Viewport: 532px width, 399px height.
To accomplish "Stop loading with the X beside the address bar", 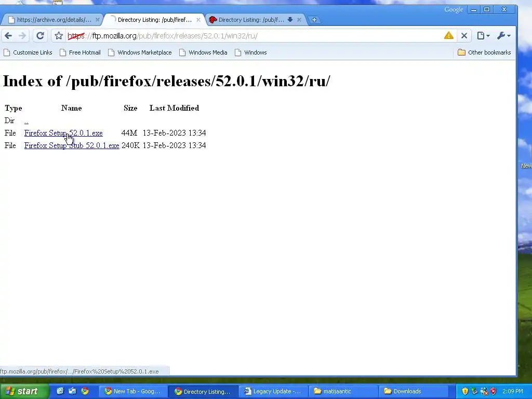I will (464, 36).
